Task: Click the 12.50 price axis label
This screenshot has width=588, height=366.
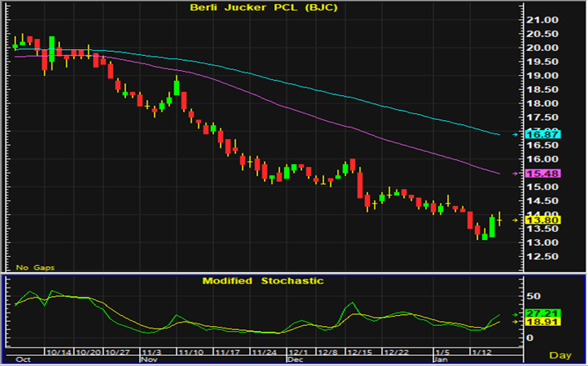Action: [x=541, y=257]
